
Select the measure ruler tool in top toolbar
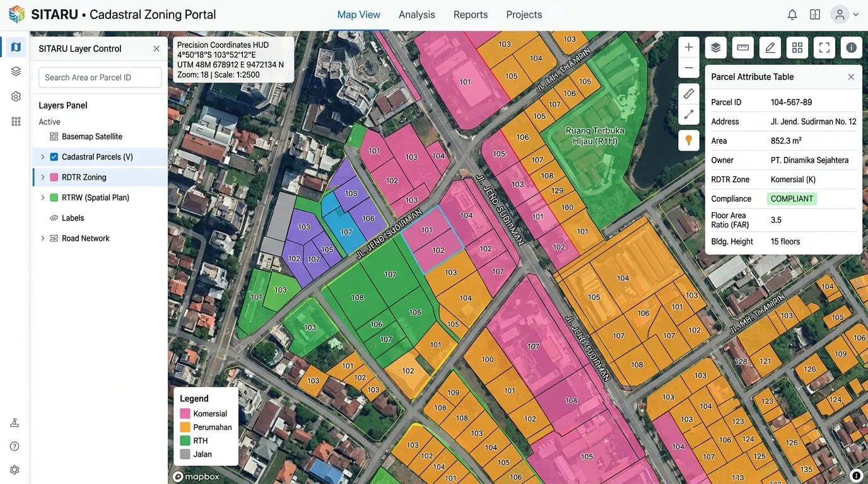tap(742, 47)
